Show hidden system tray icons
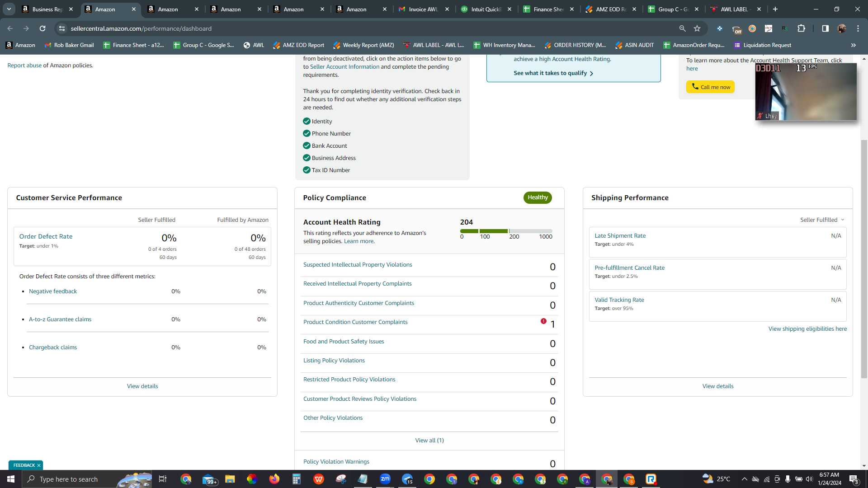 pyautogui.click(x=744, y=479)
